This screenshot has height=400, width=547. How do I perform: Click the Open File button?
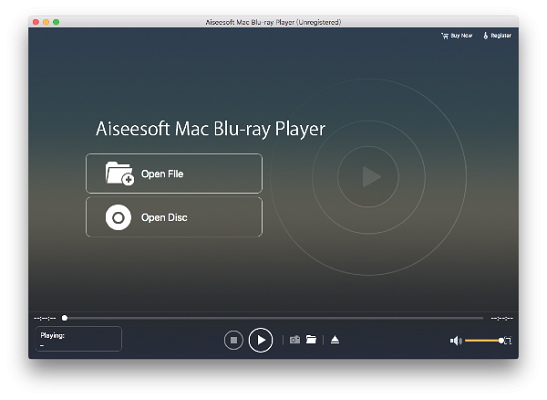pos(174,173)
